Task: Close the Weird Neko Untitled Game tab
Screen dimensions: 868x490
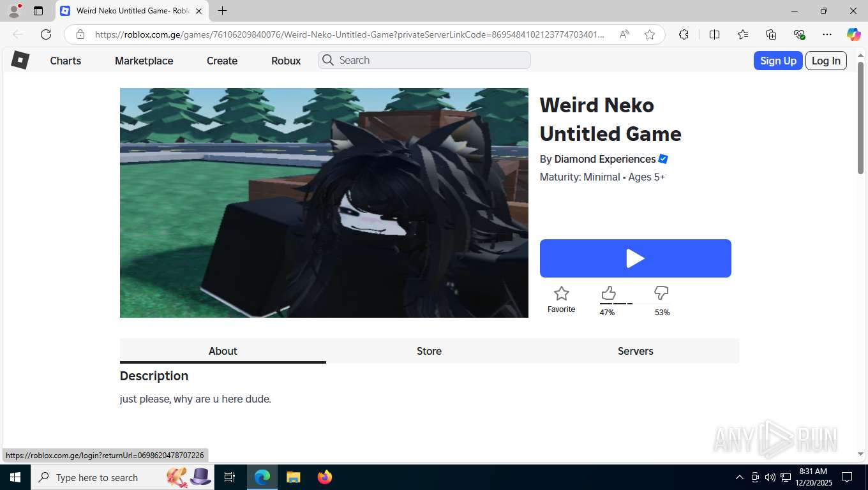Action: coord(198,11)
